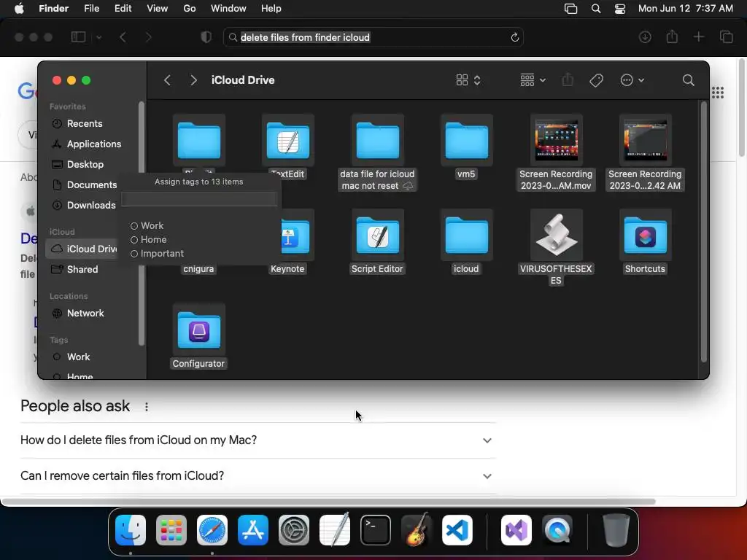Click the Finder share toolbar icon
This screenshot has height=560, width=747.
coord(568,80)
